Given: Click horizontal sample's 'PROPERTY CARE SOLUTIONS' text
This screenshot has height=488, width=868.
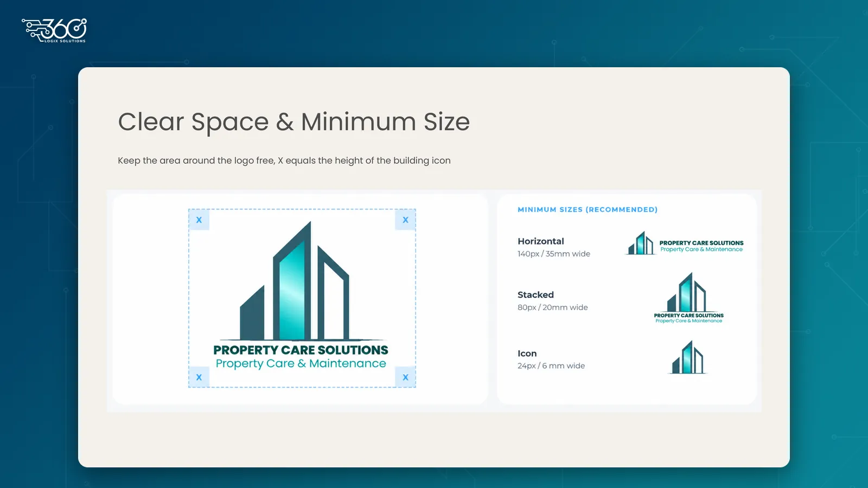Looking at the screenshot, I should [x=701, y=243].
